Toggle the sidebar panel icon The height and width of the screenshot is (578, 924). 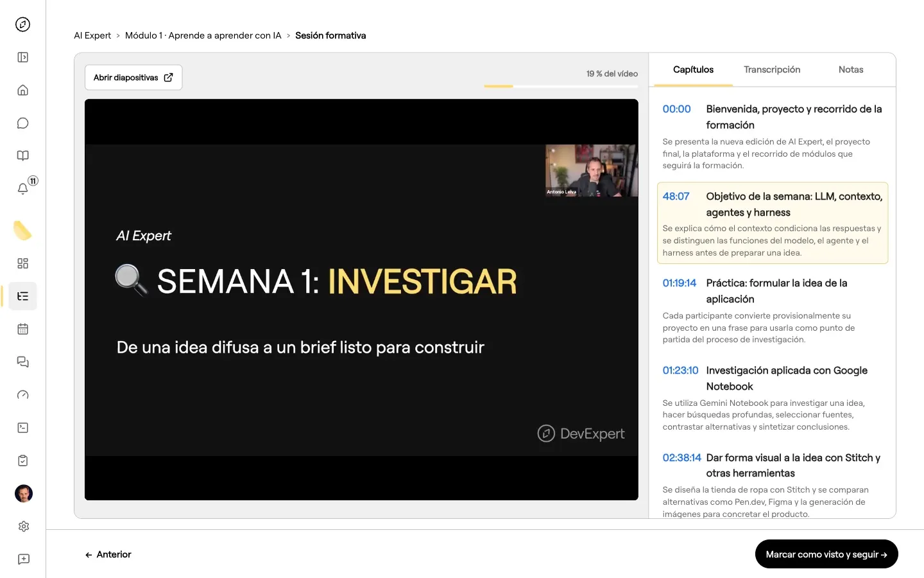(22, 57)
